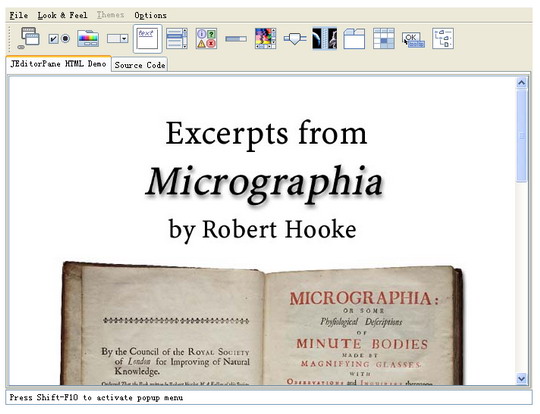Click the "by Robert Hooke" text
This screenshot has width=540, height=414.
click(x=262, y=230)
